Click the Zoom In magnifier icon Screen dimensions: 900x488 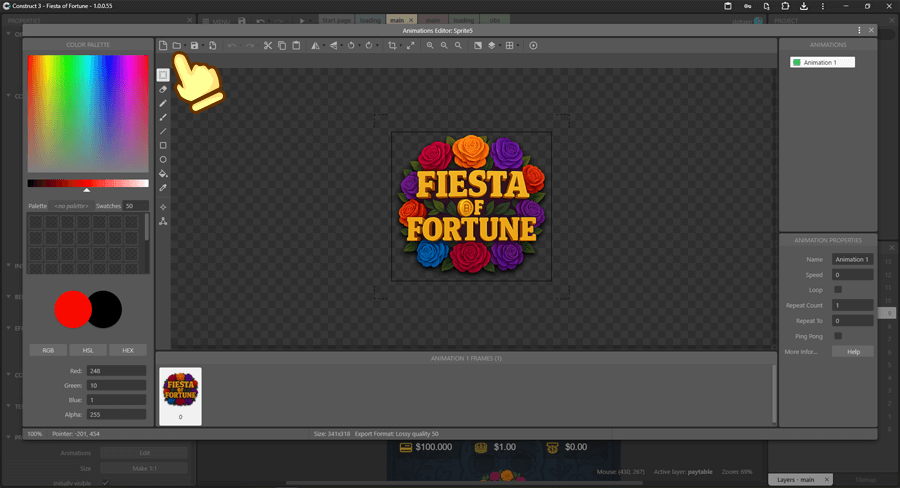click(430, 46)
